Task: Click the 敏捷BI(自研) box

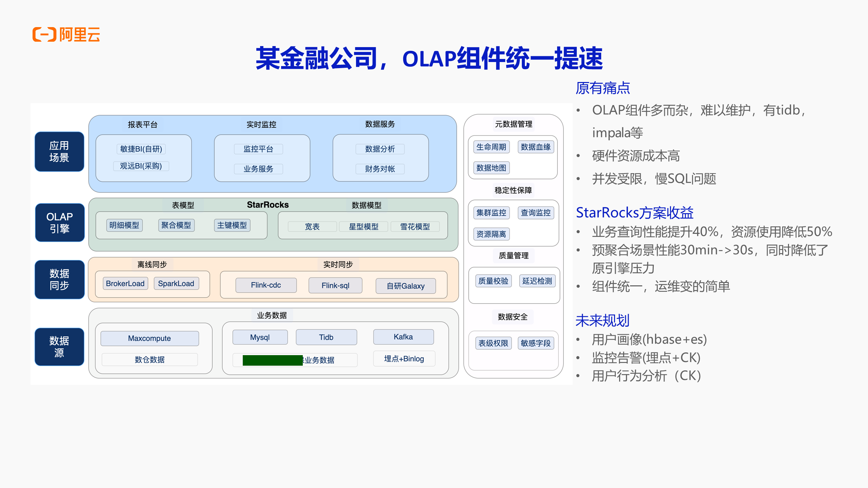Action: point(141,149)
